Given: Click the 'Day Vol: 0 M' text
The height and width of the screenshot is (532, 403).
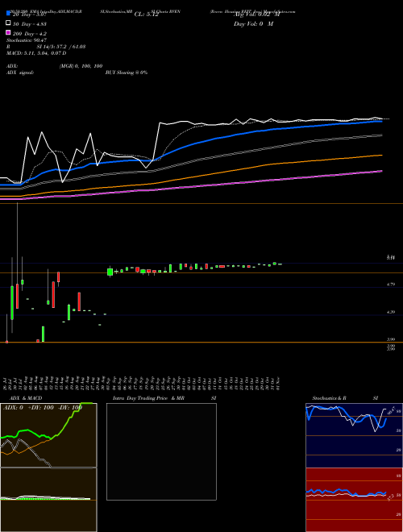Looking at the screenshot, I should [x=253, y=23].
